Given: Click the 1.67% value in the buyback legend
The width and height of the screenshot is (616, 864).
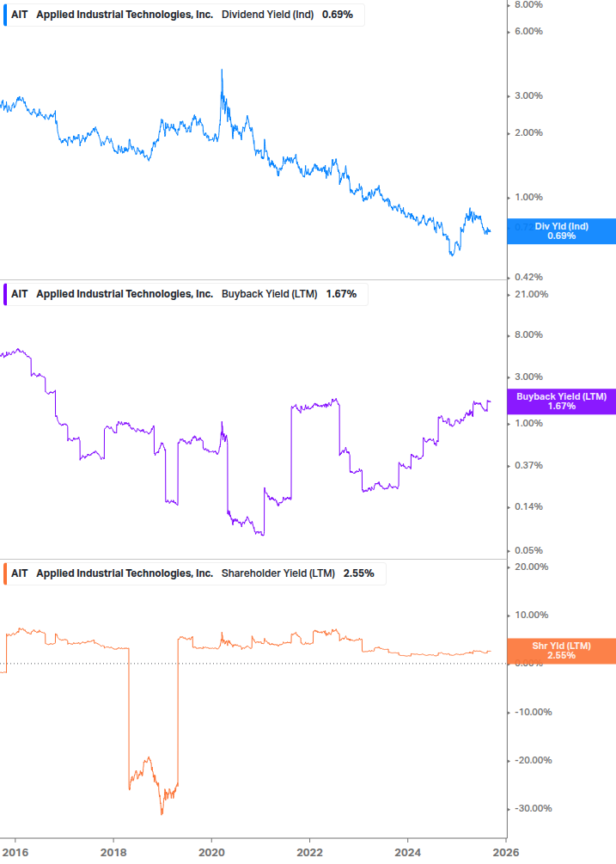Looking at the screenshot, I should point(341,294).
